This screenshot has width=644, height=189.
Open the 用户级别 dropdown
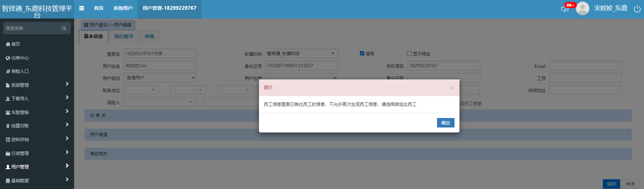(160, 78)
